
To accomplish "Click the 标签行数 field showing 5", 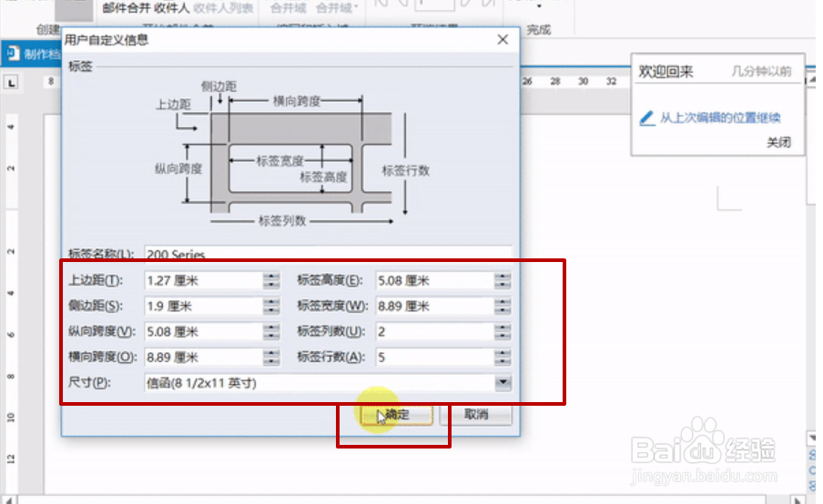I will pos(434,358).
